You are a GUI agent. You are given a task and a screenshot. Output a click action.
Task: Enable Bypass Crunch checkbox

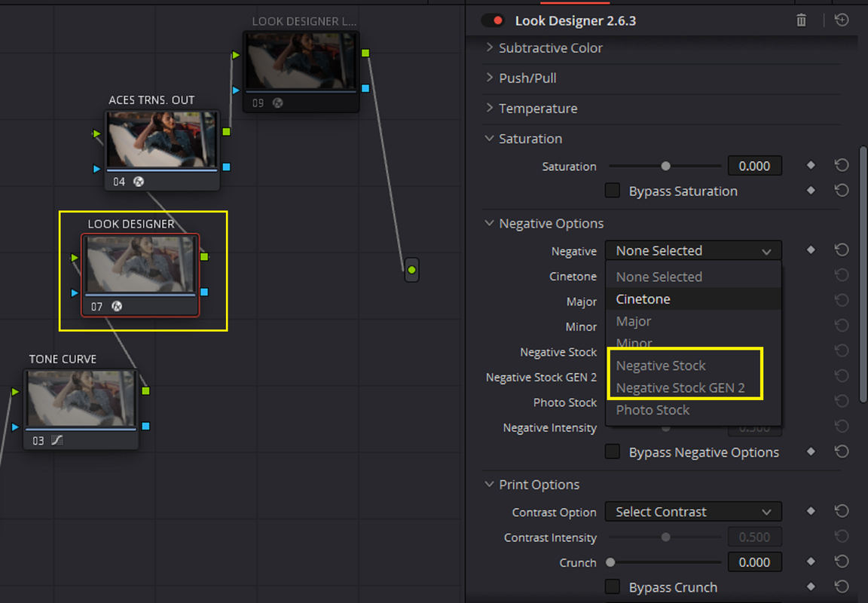coord(613,586)
